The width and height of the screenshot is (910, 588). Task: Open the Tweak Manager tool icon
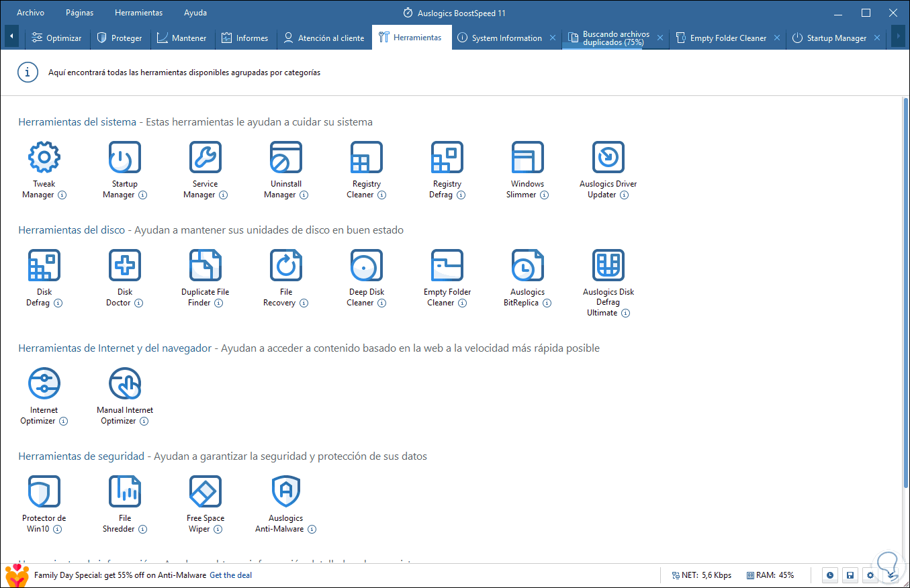(x=44, y=158)
